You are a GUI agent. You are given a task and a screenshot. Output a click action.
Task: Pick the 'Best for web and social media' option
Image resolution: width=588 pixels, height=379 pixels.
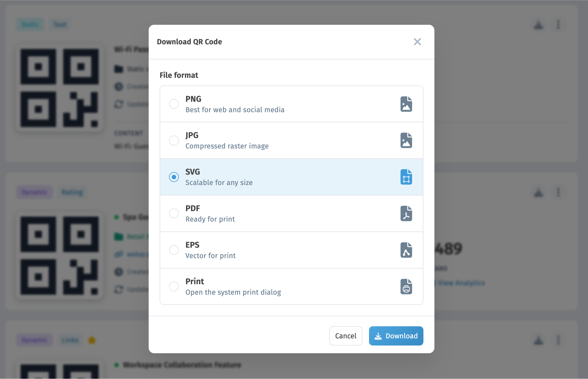point(292,104)
